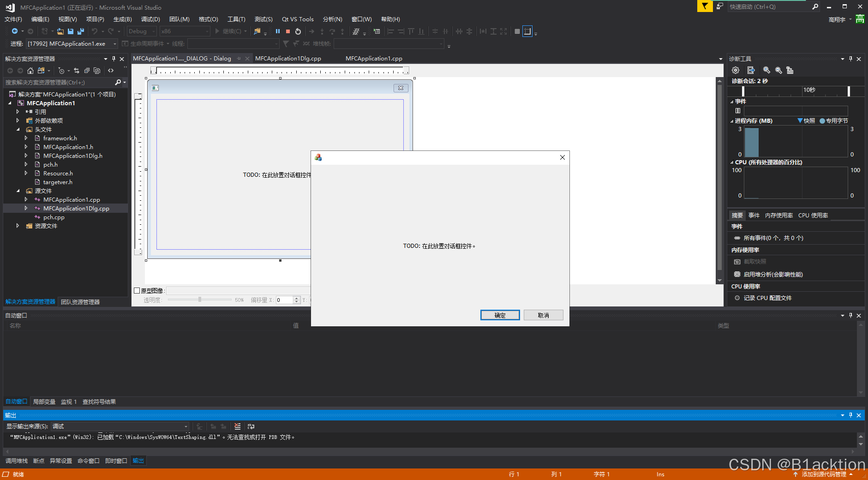
Task: Click the View Code icon in Solution Explorer
Action: click(111, 71)
